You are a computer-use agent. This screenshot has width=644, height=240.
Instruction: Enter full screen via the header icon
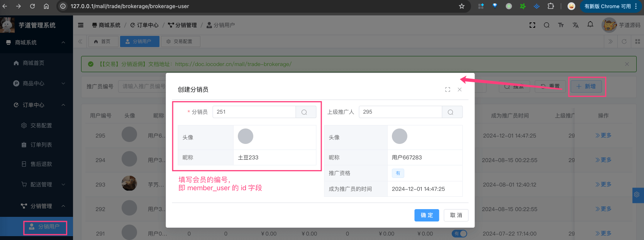pos(532,25)
